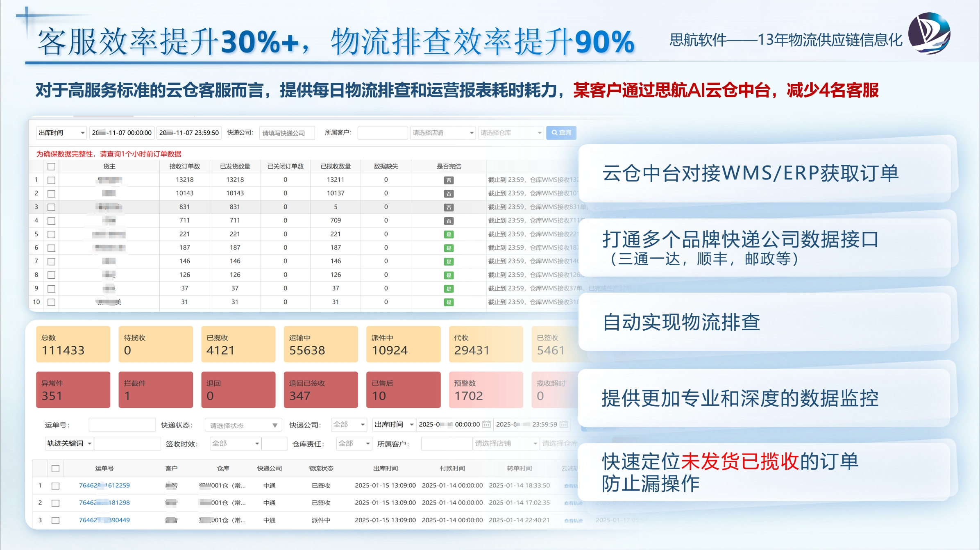Click the 否 badge in row 1
This screenshot has height=550, width=980.
point(449,180)
